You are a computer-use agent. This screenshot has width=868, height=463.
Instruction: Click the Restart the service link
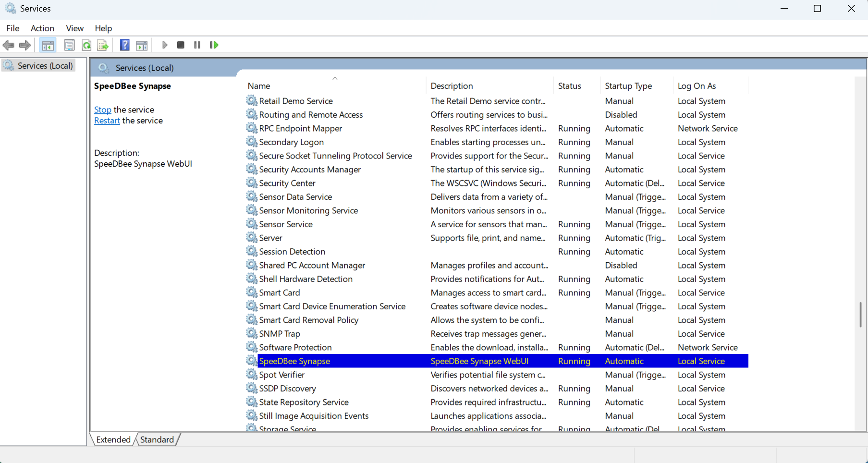click(x=107, y=121)
